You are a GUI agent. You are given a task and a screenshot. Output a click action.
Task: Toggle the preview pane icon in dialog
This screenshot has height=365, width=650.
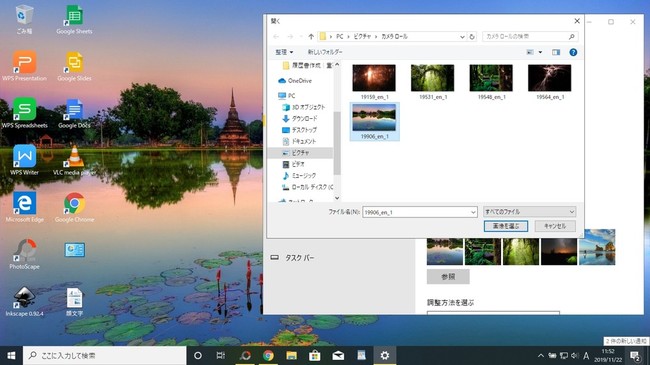(556, 52)
